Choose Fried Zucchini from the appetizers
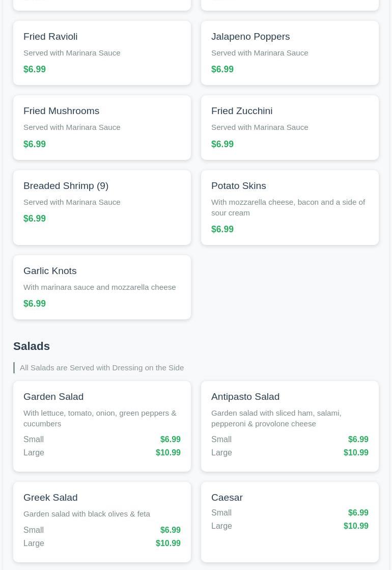 click(x=241, y=111)
